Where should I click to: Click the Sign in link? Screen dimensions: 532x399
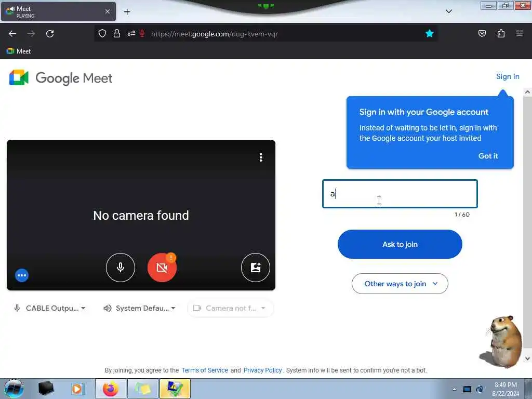coord(508,77)
